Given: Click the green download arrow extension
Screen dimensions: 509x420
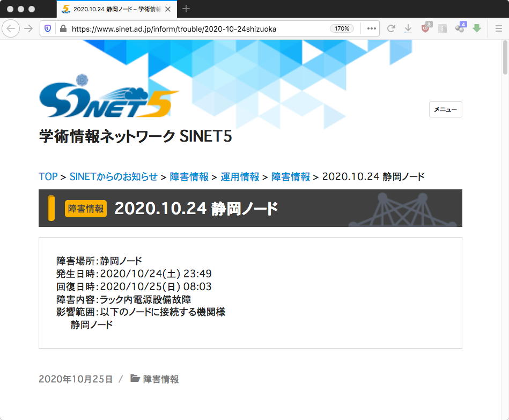Looking at the screenshot, I should (476, 28).
